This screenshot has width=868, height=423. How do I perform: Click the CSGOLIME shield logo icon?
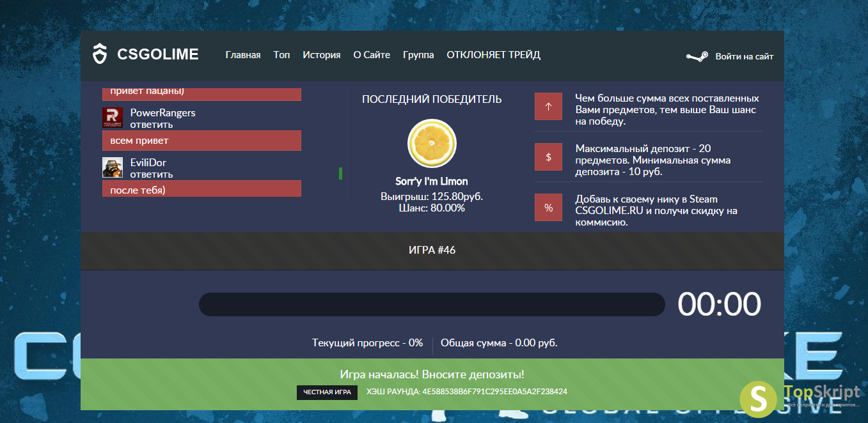(x=99, y=54)
